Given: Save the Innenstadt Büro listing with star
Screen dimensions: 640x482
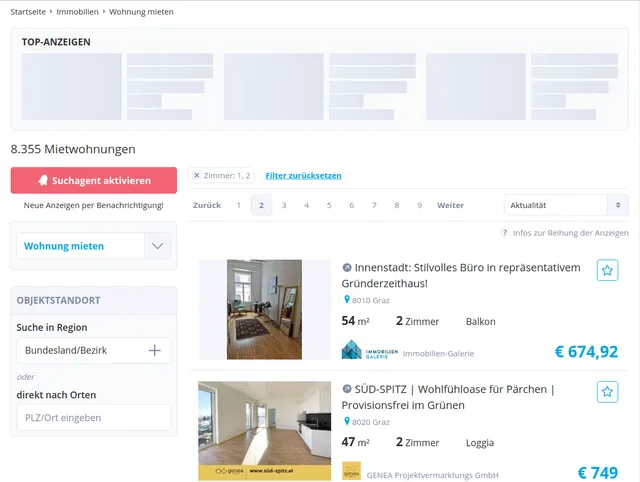Looking at the screenshot, I should pyautogui.click(x=607, y=271).
